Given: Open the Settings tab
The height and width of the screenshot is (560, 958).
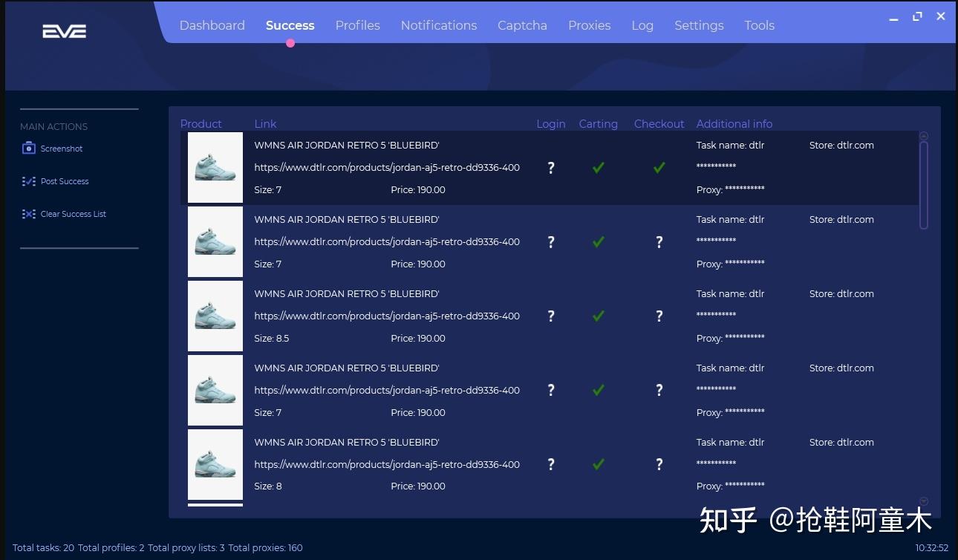Looking at the screenshot, I should 699,25.
